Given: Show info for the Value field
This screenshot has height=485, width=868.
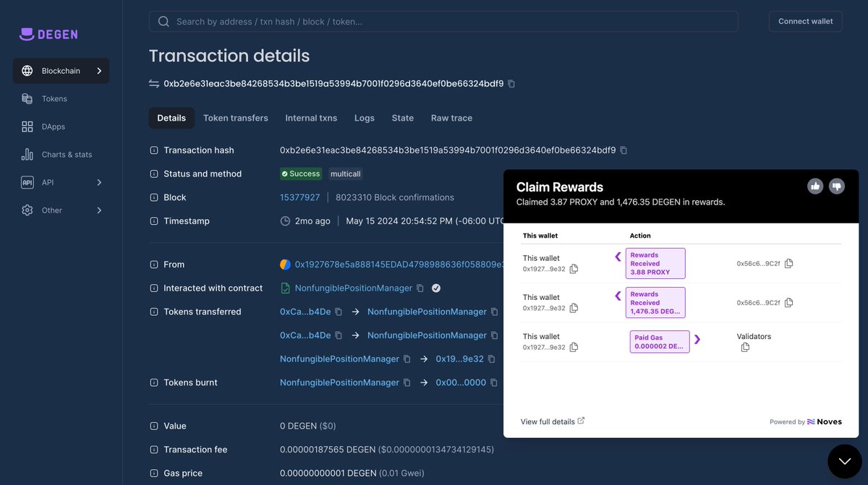Looking at the screenshot, I should tap(153, 426).
